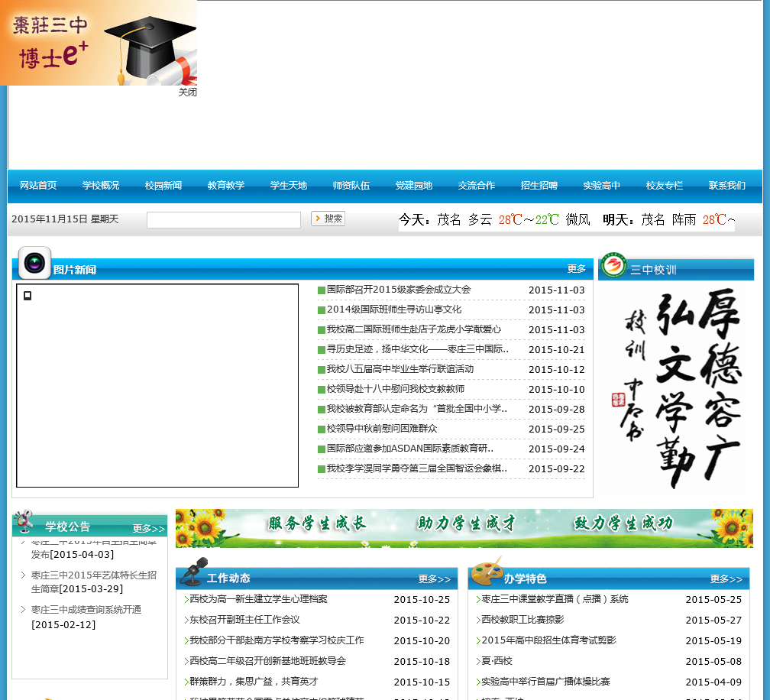Open 实验高中举行首届广播体操比赛
Screen dimensions: 770x700
[545, 682]
